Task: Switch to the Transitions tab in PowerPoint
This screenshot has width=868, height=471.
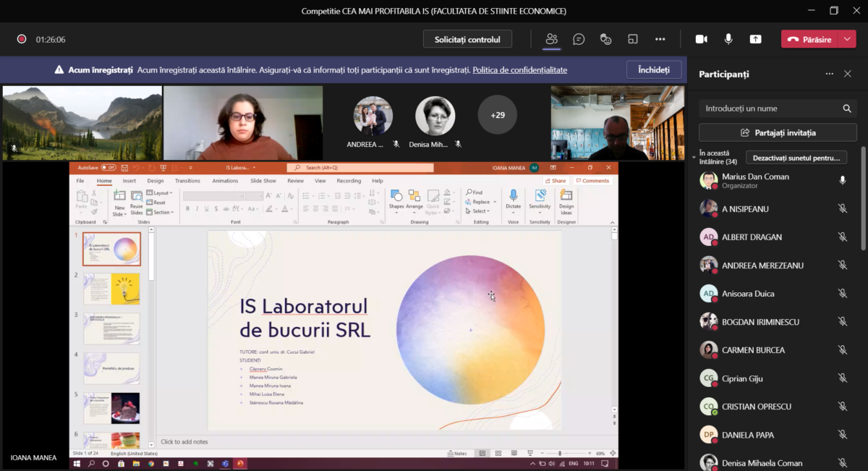Action: click(x=187, y=181)
